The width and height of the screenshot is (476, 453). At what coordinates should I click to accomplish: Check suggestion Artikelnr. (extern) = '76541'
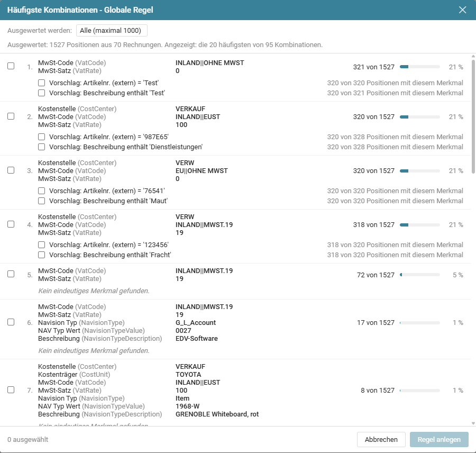point(42,191)
